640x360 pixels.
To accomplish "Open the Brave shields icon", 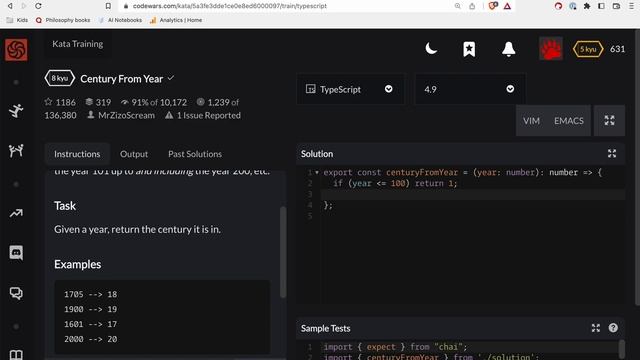I will (x=493, y=6).
